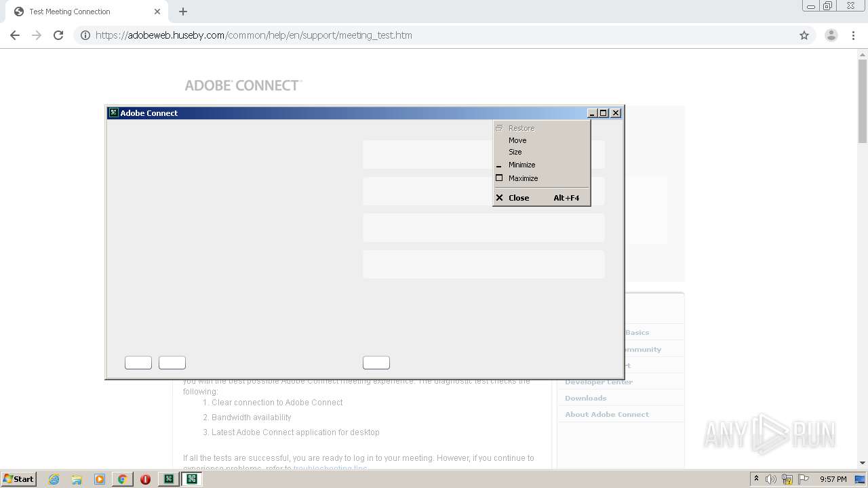The height and width of the screenshot is (488, 868).
Task: Switch to Chrome via taskbar icon
Action: pyautogui.click(x=122, y=479)
